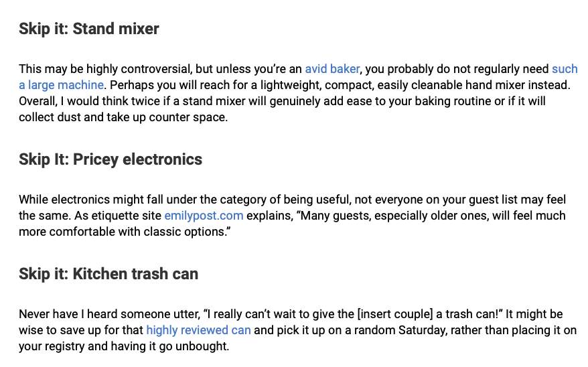
Task: Click the 'Skip it: Stand mixer' heading
Action: tap(89, 29)
